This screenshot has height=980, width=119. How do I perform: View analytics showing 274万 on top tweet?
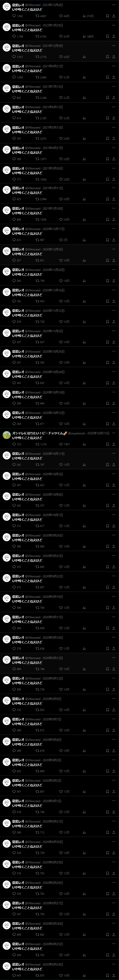(x=88, y=16)
